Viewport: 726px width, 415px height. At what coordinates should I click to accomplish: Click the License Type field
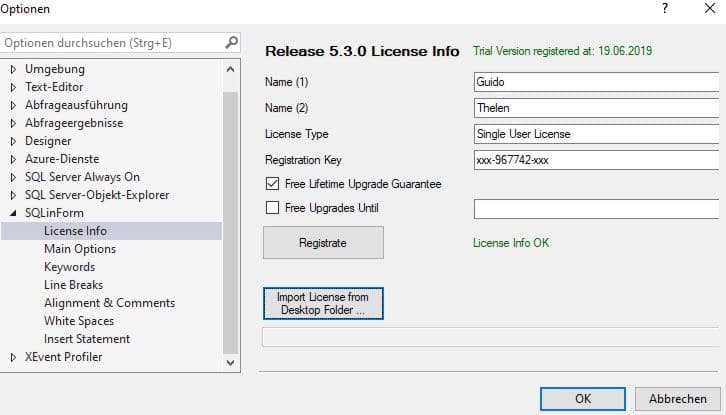pos(597,134)
